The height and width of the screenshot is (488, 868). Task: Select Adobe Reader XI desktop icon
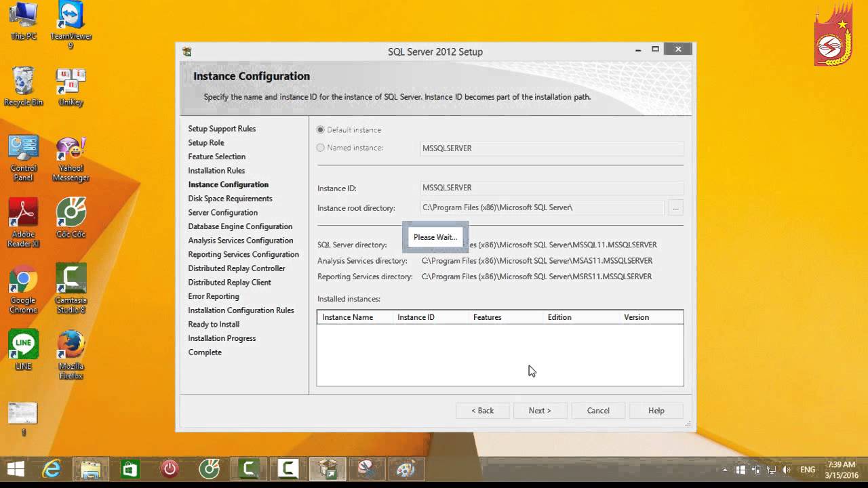click(24, 223)
